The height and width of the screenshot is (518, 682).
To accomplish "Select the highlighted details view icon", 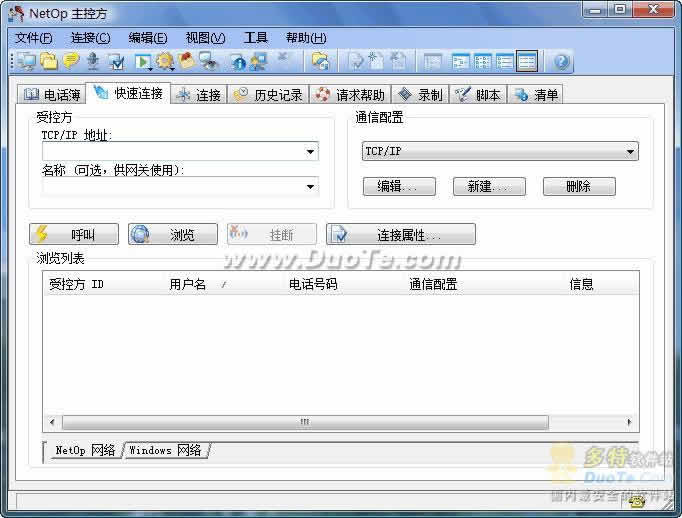I will pos(527,62).
